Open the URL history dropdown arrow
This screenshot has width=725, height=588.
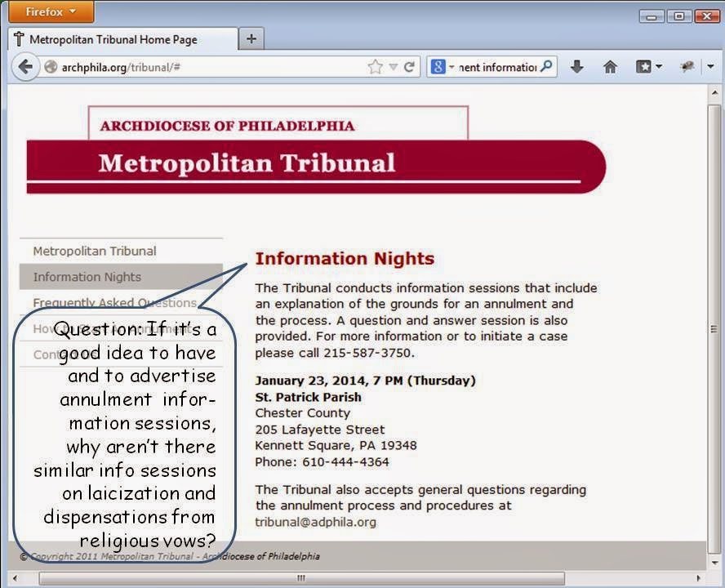coord(393,67)
